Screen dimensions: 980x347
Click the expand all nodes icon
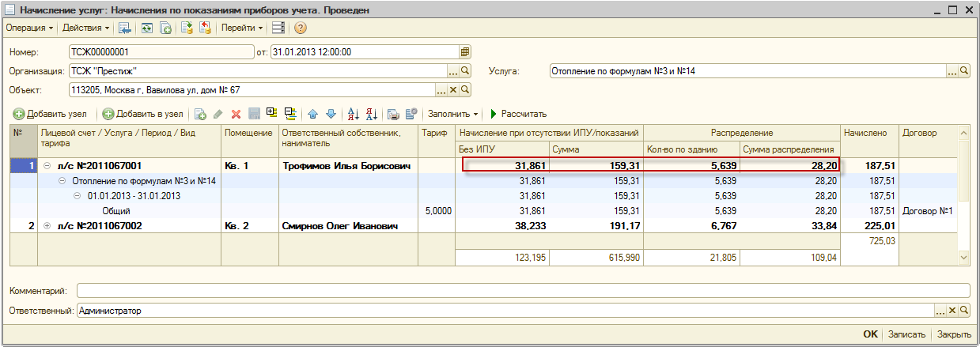point(272,114)
